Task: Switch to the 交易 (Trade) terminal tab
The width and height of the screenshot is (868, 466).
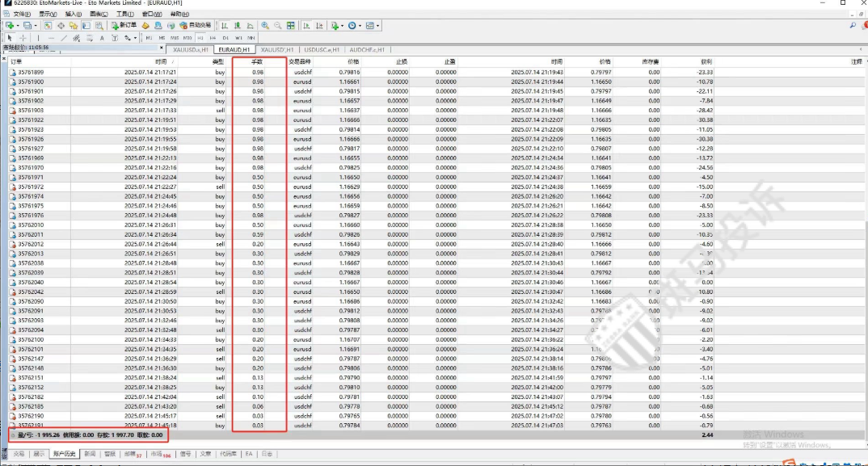Action: point(19,455)
